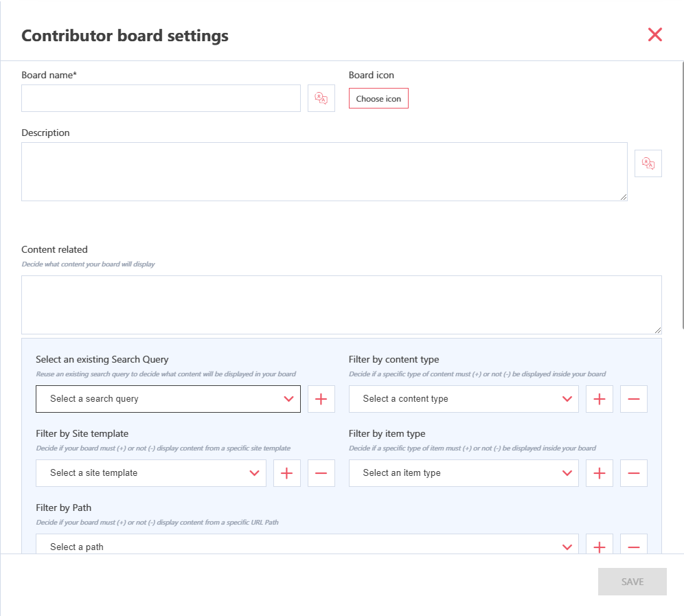The height and width of the screenshot is (616, 684).
Task: Click plus to include the site template
Action: (x=286, y=473)
